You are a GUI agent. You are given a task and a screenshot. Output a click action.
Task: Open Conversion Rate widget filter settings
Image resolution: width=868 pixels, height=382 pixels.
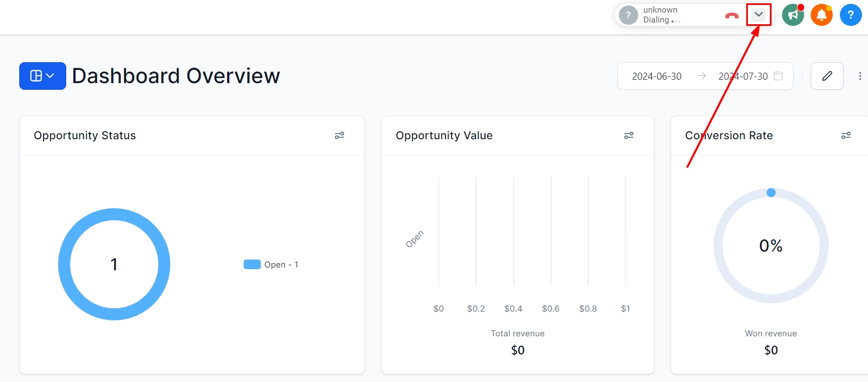click(846, 135)
